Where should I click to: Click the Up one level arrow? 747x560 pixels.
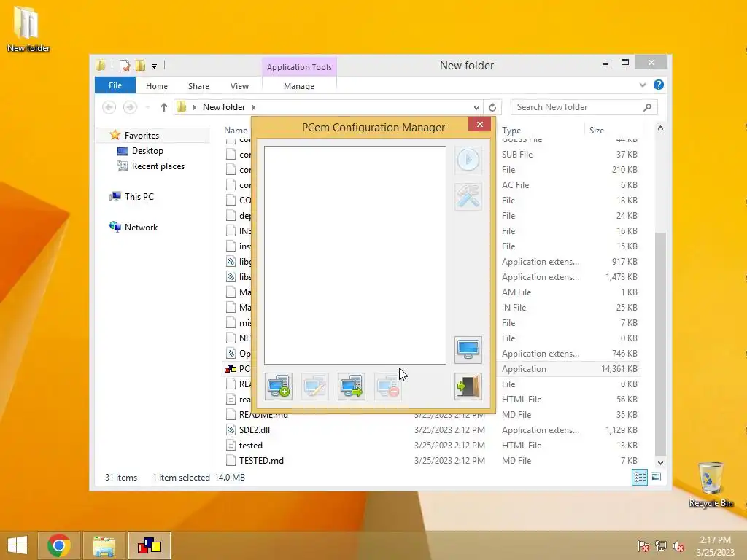coord(164,107)
